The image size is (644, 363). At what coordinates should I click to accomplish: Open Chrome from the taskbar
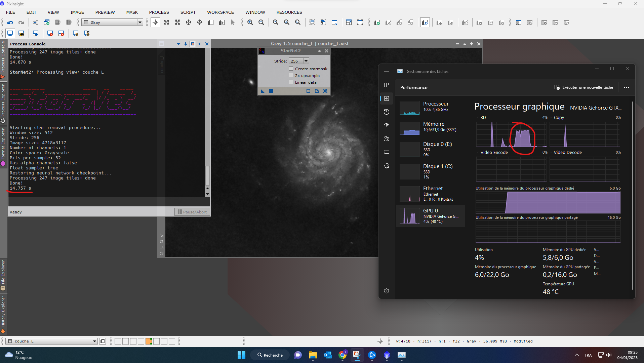pos(343,355)
